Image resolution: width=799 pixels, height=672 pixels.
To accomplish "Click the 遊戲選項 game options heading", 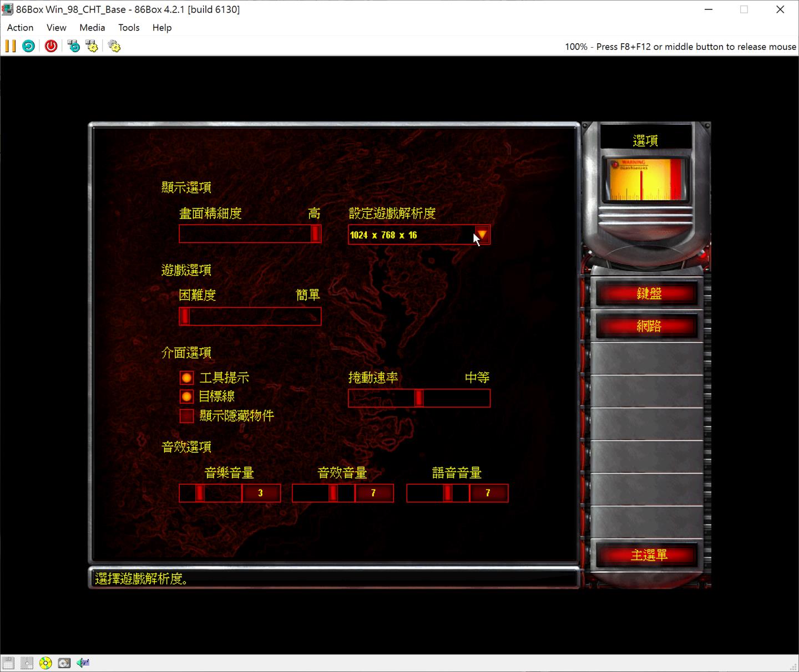I will (186, 270).
